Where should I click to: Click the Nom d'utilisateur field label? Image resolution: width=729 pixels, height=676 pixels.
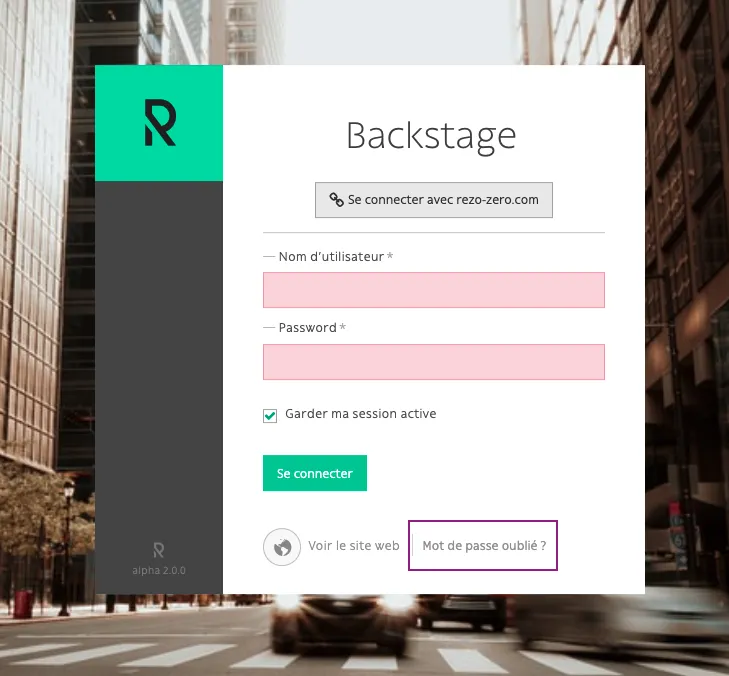[x=330, y=257]
